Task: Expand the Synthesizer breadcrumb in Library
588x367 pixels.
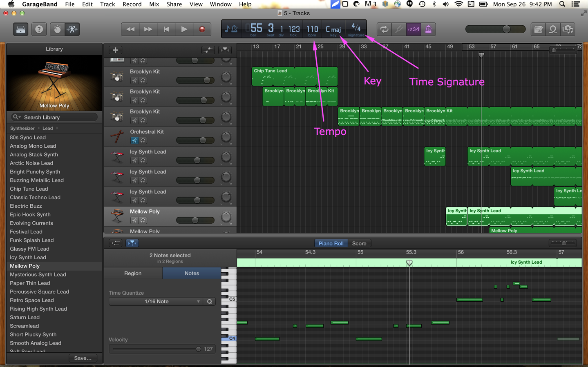Action: click(22, 128)
